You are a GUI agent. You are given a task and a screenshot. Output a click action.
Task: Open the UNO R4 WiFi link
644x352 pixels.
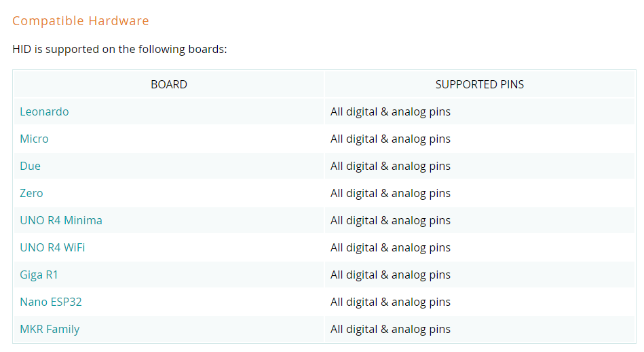pyautogui.click(x=52, y=247)
